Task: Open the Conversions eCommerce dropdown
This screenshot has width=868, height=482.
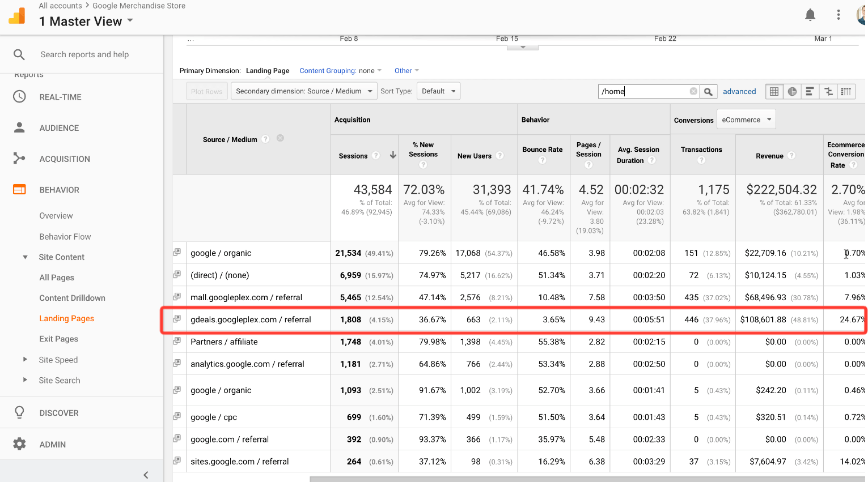Action: coord(746,120)
